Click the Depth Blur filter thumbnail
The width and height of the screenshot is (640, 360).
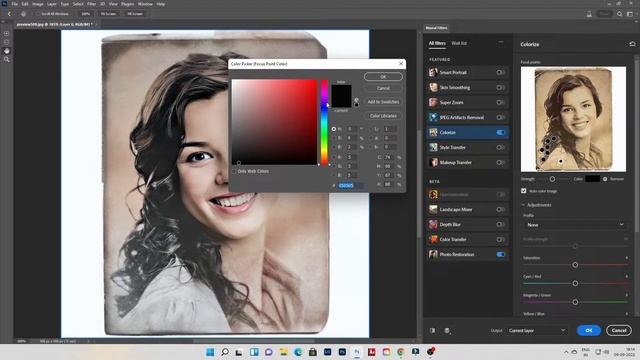tap(433, 224)
